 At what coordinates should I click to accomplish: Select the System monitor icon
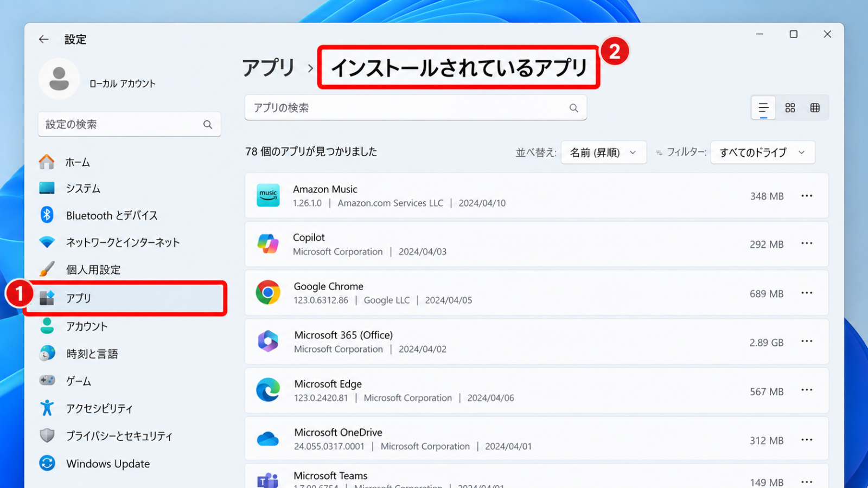coord(47,188)
